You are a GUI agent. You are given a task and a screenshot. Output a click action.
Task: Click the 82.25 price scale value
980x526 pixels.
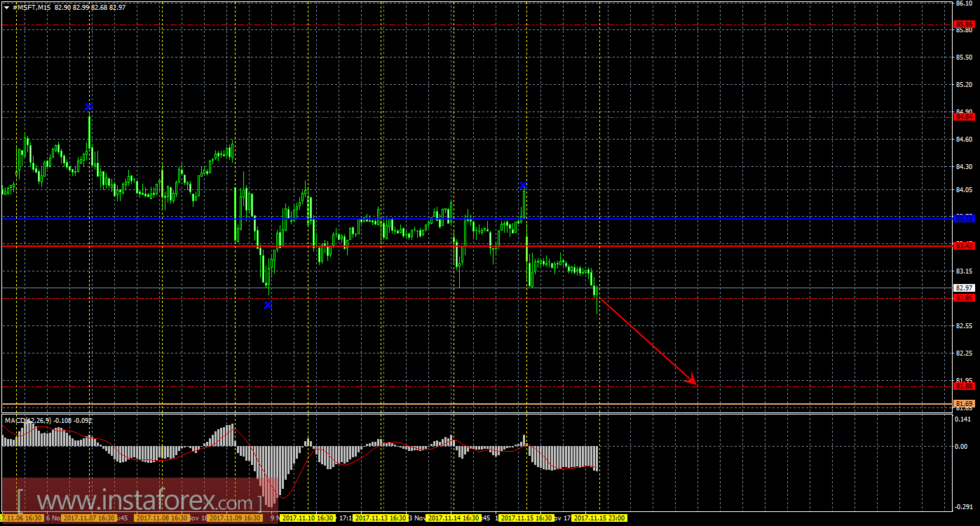click(964, 353)
